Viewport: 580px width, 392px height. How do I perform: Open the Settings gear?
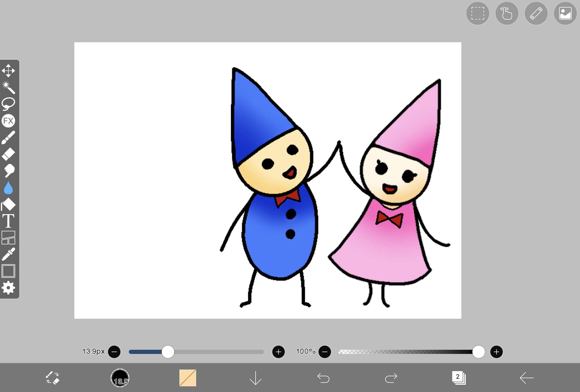pyautogui.click(x=8, y=288)
